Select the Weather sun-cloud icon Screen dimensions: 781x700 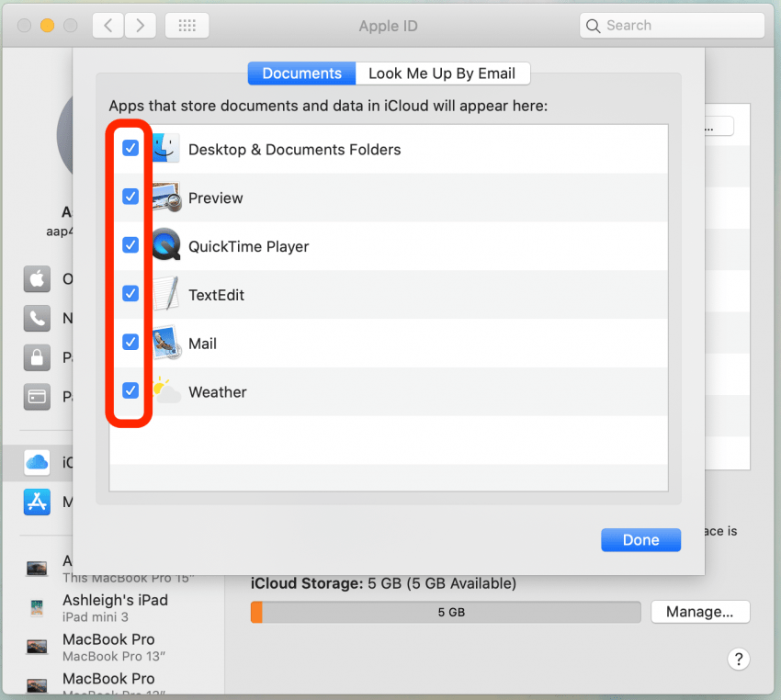click(x=166, y=390)
